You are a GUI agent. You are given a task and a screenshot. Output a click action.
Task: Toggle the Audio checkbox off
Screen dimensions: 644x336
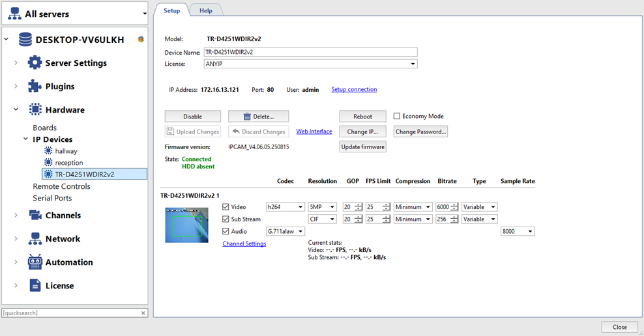226,231
